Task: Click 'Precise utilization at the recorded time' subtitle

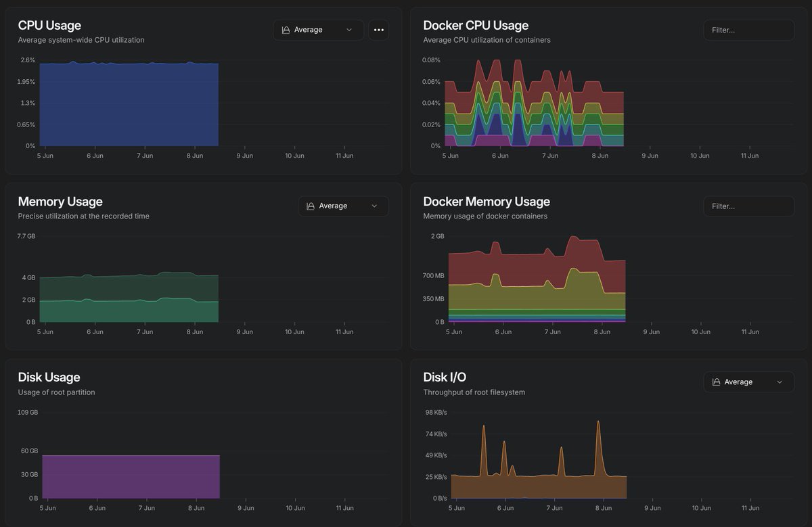Action: click(84, 216)
